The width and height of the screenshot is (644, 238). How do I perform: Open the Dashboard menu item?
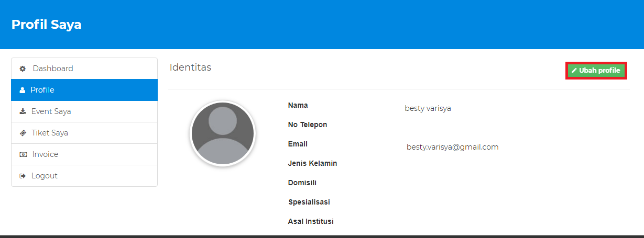(53, 69)
